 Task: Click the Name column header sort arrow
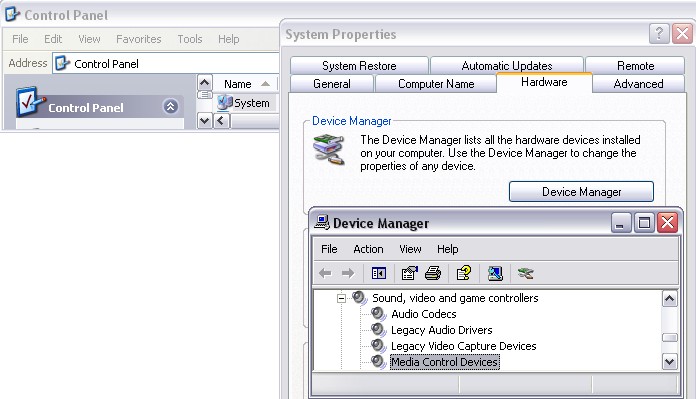tap(265, 84)
